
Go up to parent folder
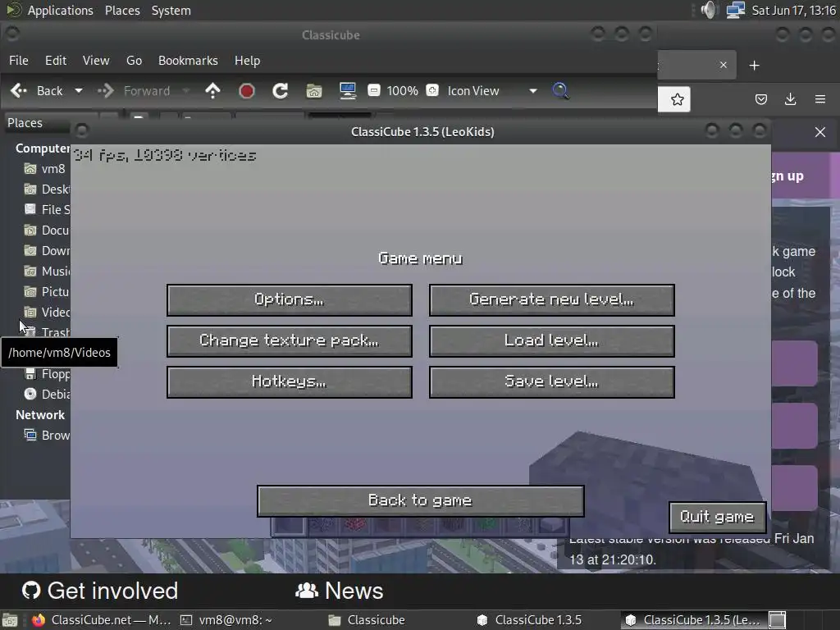click(212, 91)
